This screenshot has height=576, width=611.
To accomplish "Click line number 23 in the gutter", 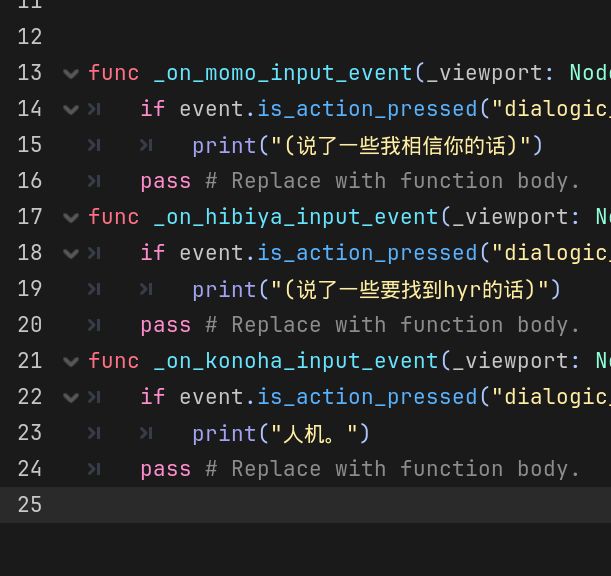I will tap(30, 433).
